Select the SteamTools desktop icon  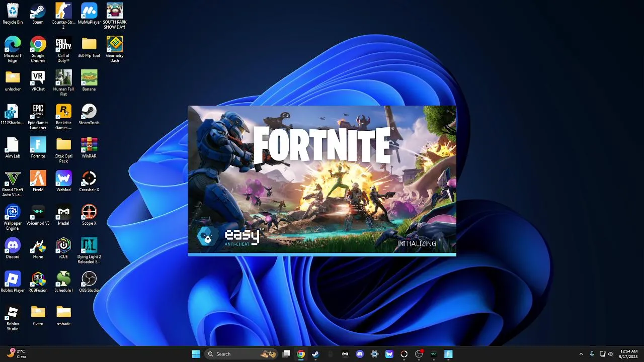click(x=89, y=114)
